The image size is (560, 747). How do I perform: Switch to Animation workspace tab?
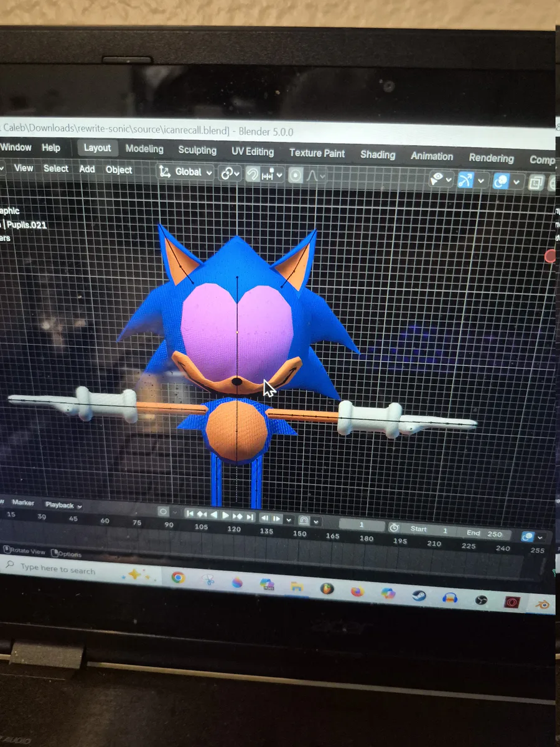[x=432, y=157]
